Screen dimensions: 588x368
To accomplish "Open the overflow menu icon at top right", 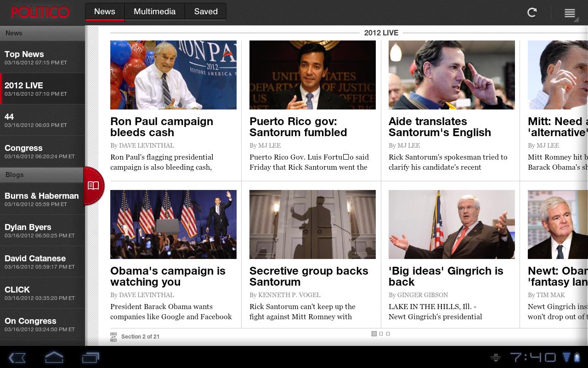I will (570, 13).
